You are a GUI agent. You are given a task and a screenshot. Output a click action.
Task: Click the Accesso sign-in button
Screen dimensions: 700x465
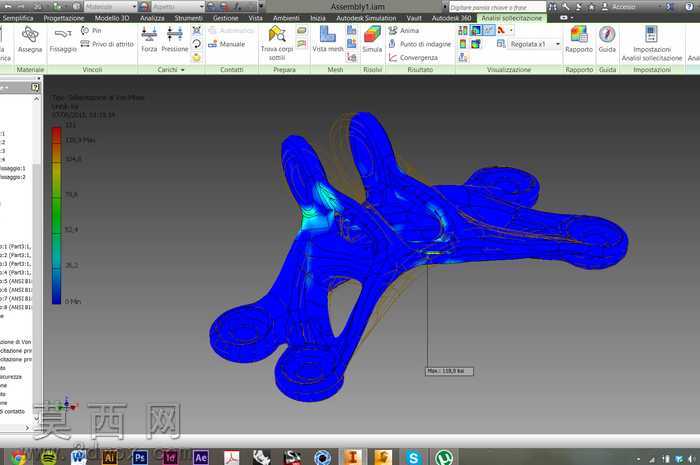pyautogui.click(x=618, y=6)
